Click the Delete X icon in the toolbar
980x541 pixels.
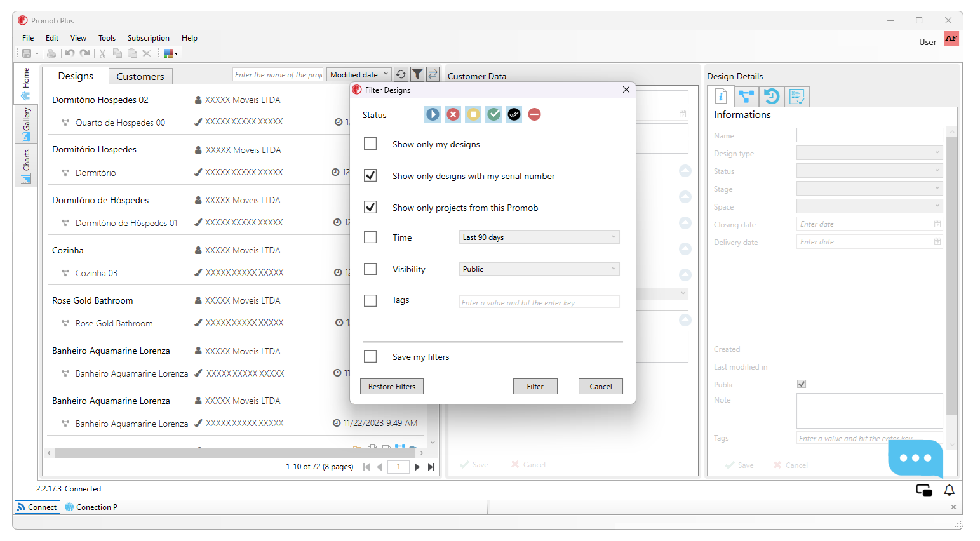click(147, 53)
